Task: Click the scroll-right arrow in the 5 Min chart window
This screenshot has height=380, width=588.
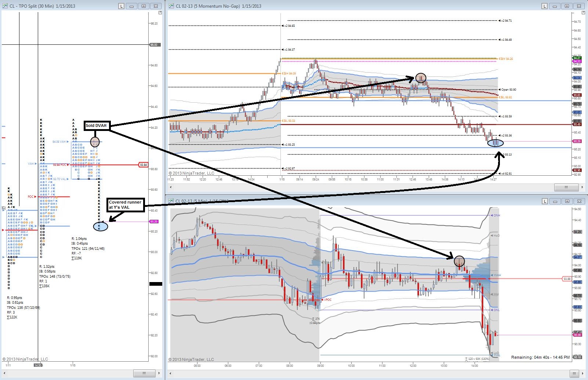Action: pyautogui.click(x=582, y=373)
